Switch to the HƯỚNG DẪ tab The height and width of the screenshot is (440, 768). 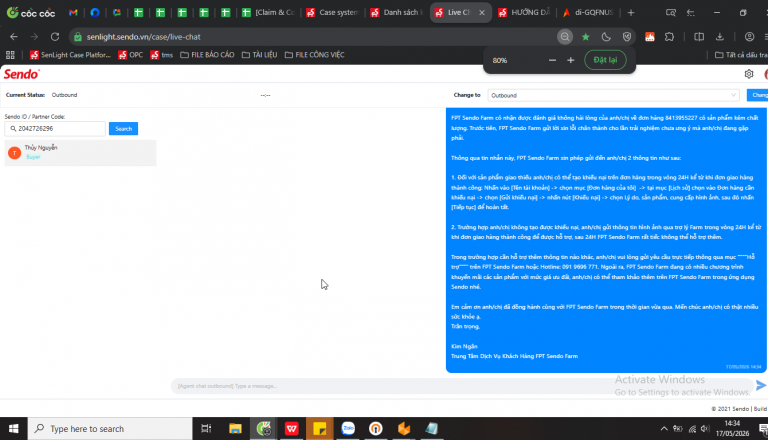tap(525, 13)
